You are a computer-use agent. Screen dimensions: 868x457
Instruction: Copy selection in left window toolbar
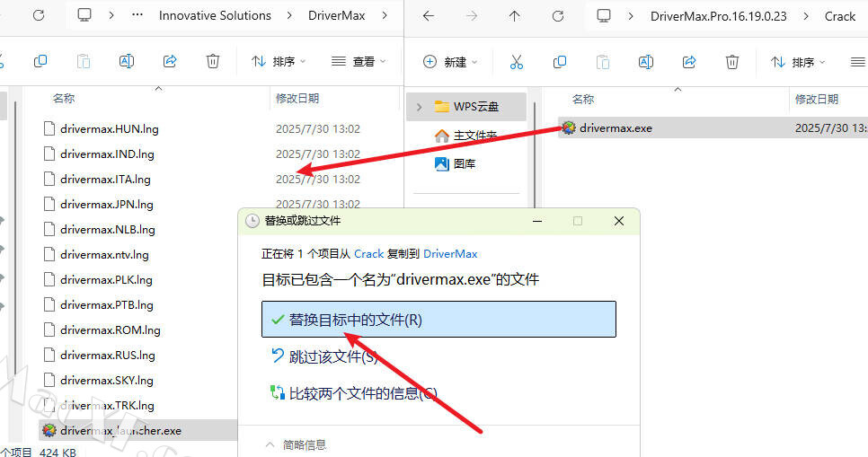point(40,61)
